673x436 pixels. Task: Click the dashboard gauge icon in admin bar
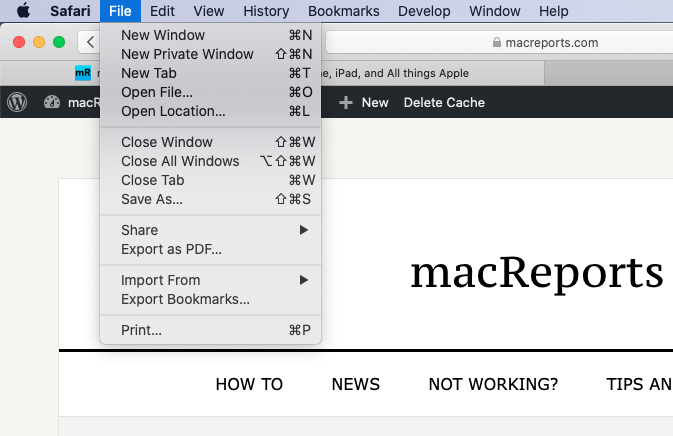coord(52,102)
